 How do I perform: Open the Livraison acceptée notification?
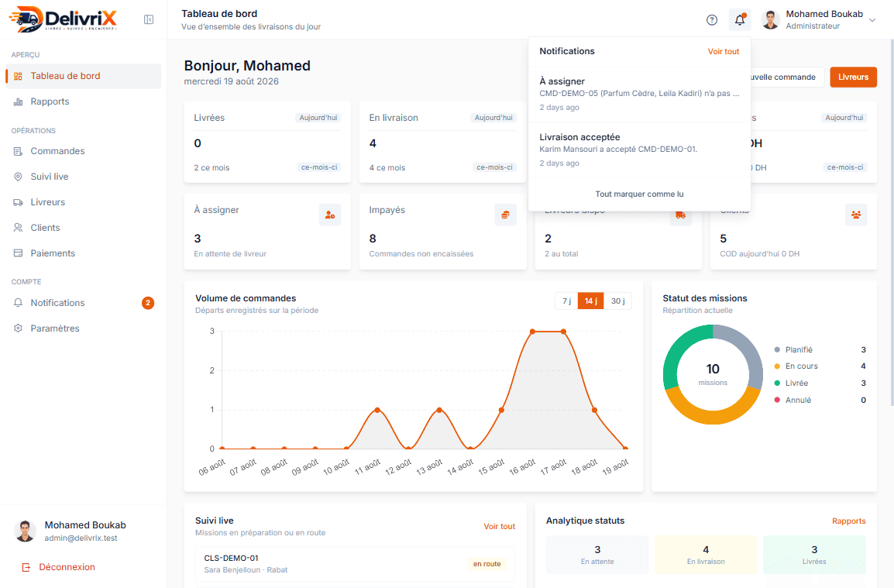639,150
